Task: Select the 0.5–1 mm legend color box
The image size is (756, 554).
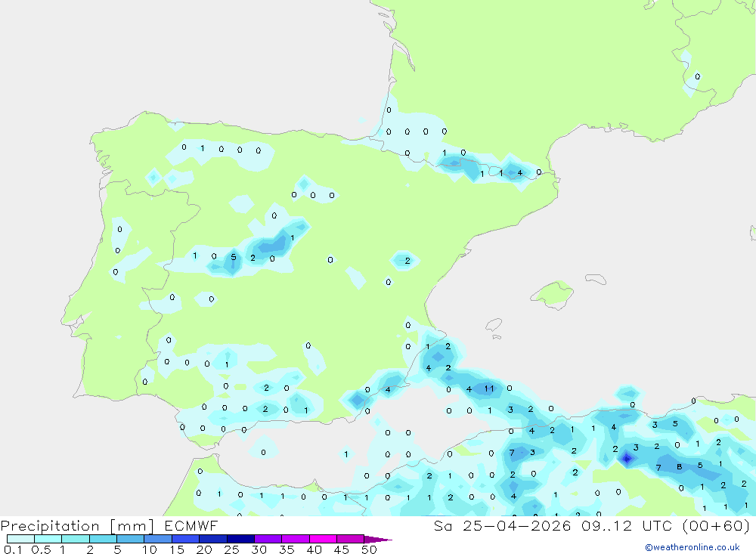Action: coord(48,539)
